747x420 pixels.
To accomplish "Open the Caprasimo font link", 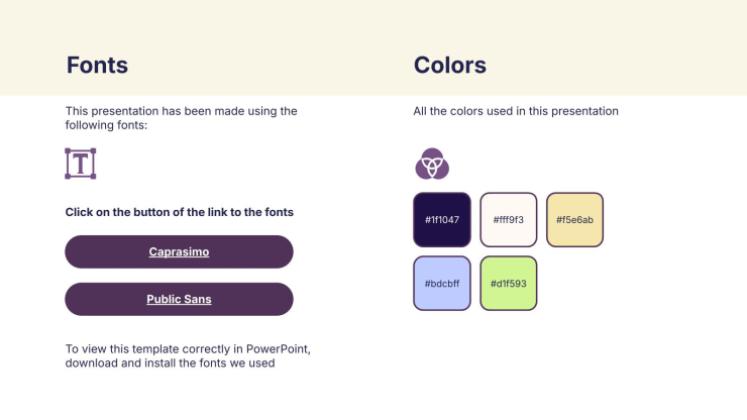I will [179, 252].
